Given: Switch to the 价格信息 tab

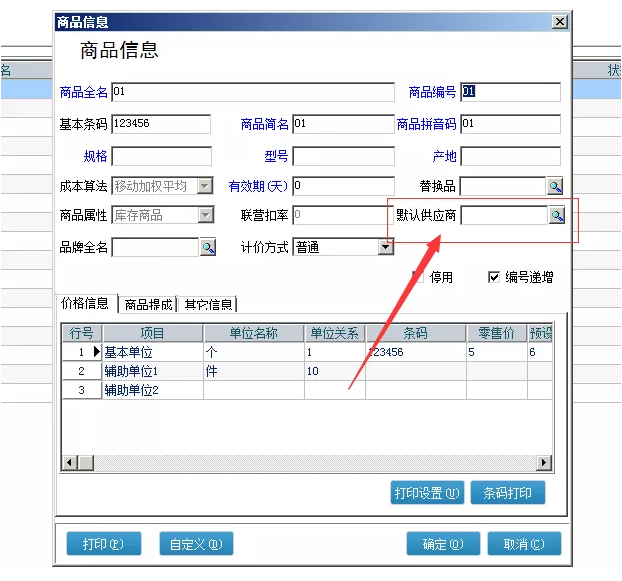Looking at the screenshot, I should coord(84,303).
